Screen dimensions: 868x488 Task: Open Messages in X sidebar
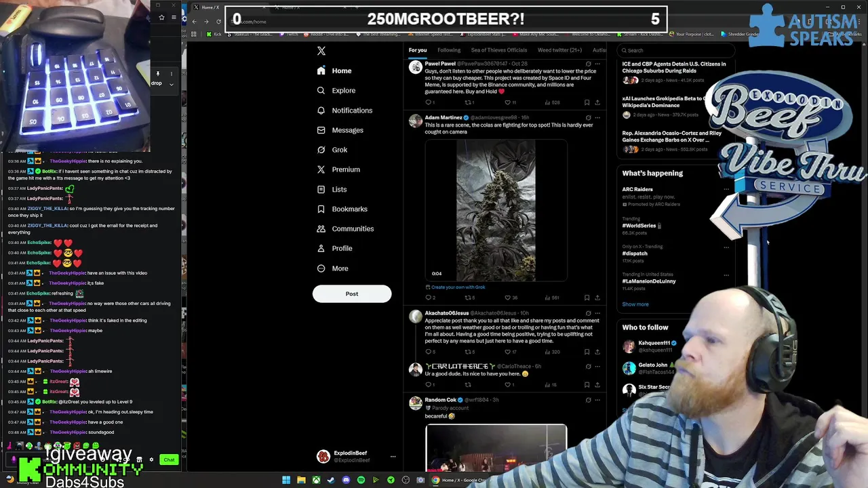pyautogui.click(x=340, y=130)
